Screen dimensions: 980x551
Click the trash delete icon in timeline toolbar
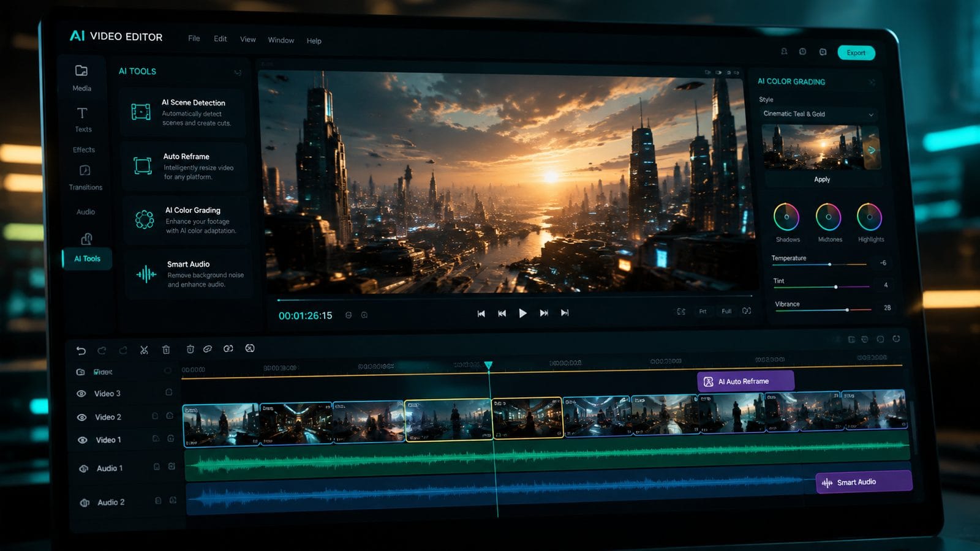click(x=166, y=350)
